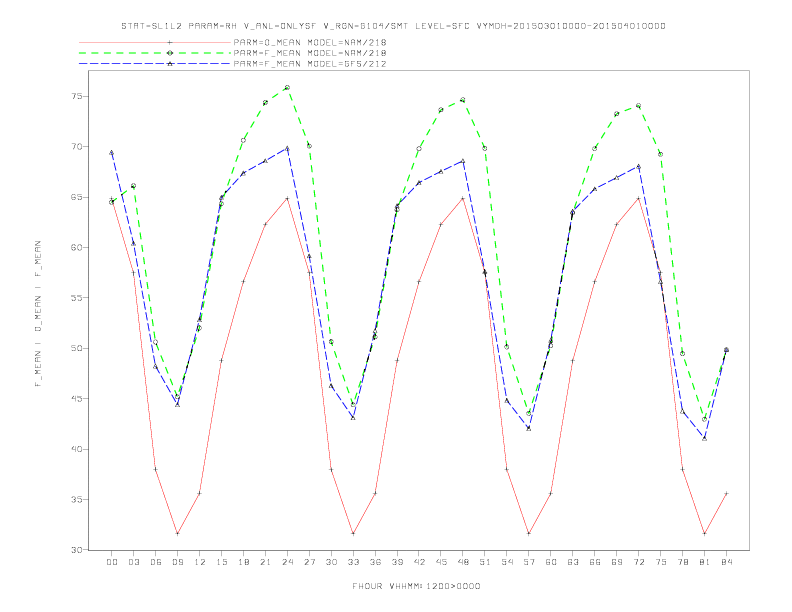
Task: Click x-axis tick label 57
Action: (x=529, y=562)
